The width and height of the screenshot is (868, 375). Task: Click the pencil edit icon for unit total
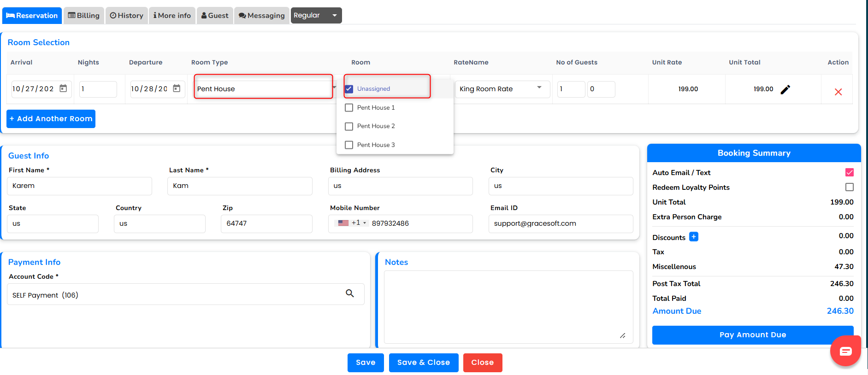785,89
